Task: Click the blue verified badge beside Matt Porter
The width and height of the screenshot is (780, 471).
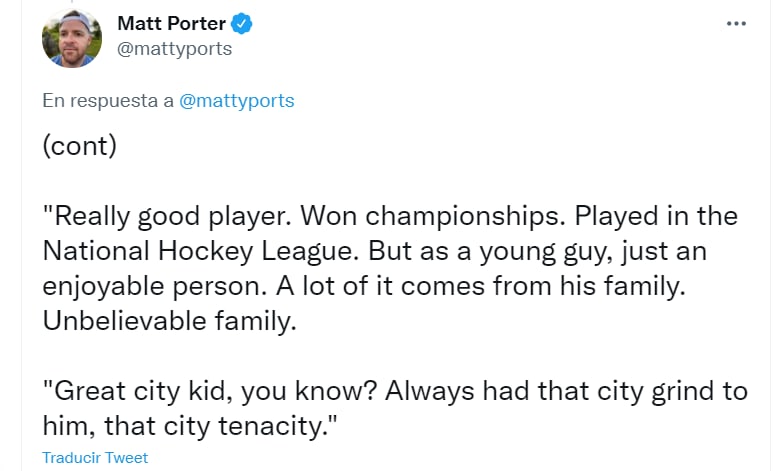Action: click(x=243, y=23)
